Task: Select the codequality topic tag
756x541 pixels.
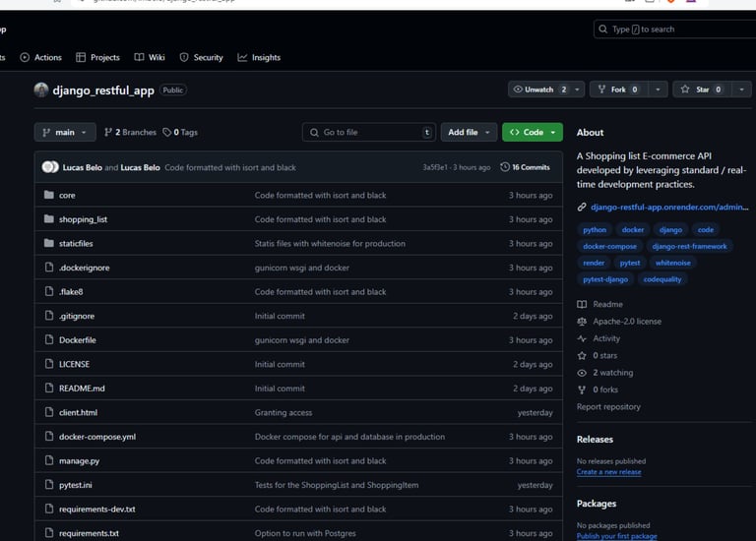Action: tap(661, 279)
